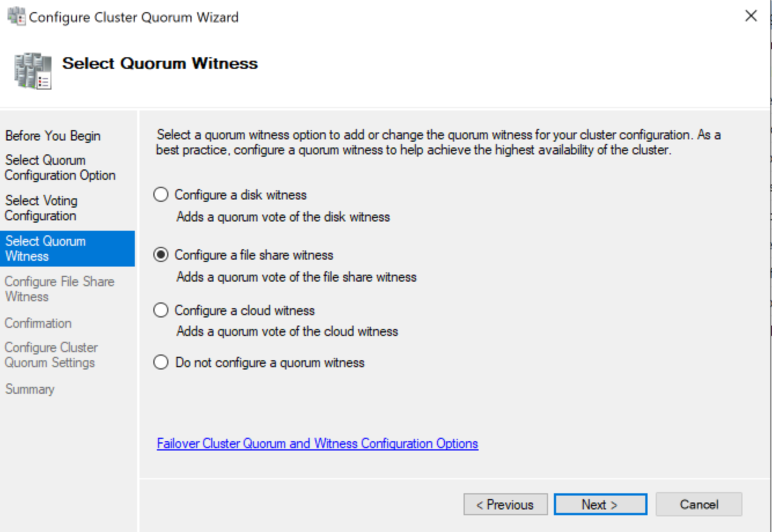Image resolution: width=772 pixels, height=532 pixels.
Task: Click the Select Quorum Witness step
Action: pos(46,249)
